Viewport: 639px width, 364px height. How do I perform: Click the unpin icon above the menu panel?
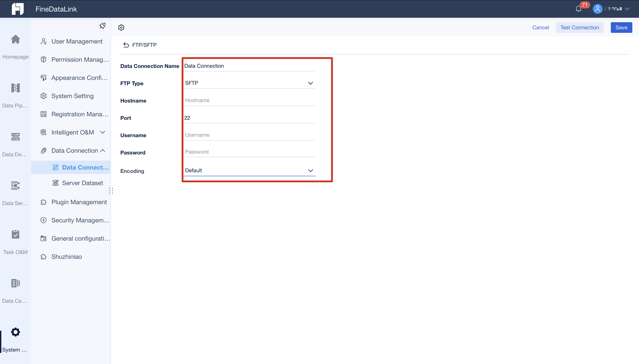[x=103, y=26]
